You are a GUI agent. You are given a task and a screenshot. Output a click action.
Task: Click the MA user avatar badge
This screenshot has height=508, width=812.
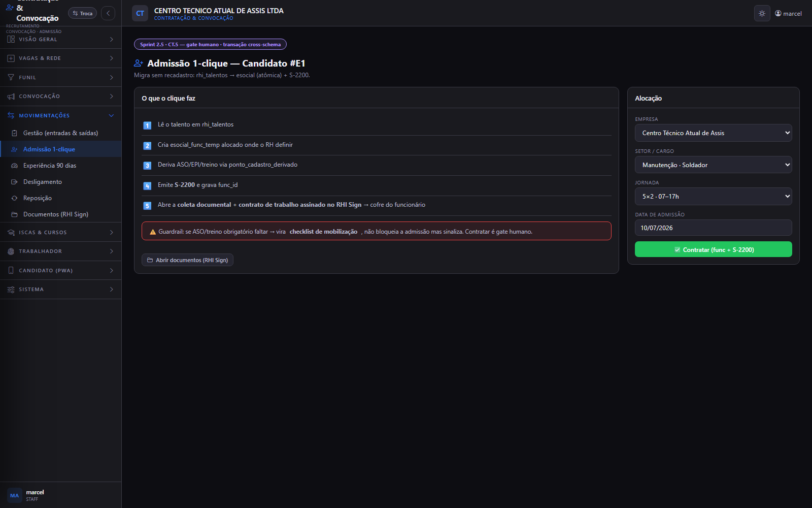pyautogui.click(x=14, y=495)
